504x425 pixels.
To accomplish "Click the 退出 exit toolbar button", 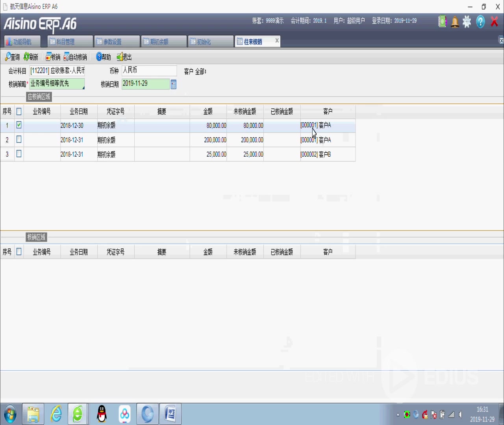I will point(124,57).
